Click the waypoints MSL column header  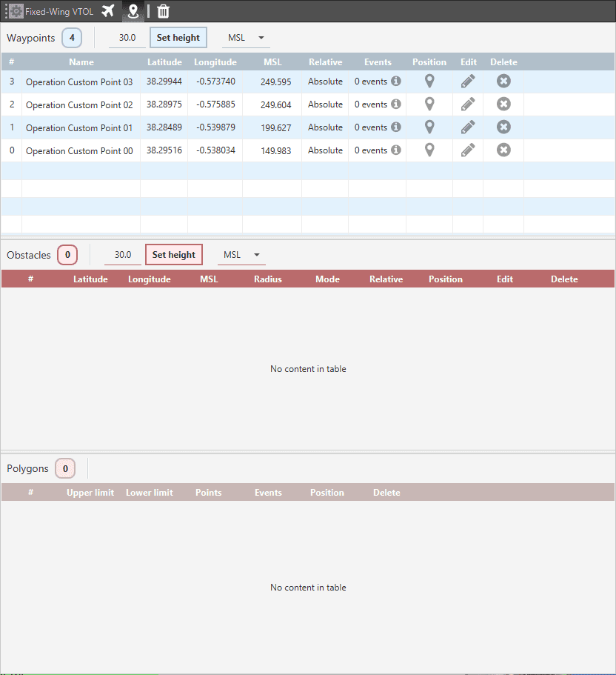click(x=272, y=62)
